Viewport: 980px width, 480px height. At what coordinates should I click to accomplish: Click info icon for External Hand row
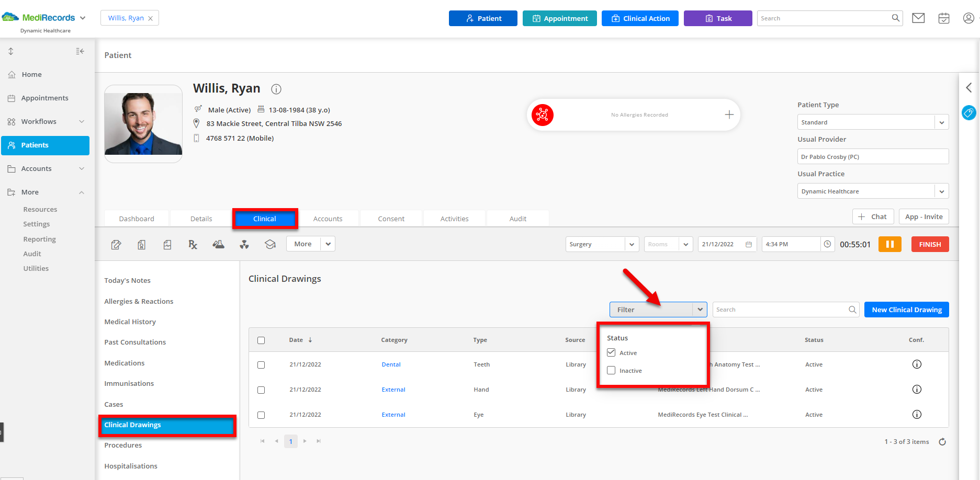click(917, 390)
